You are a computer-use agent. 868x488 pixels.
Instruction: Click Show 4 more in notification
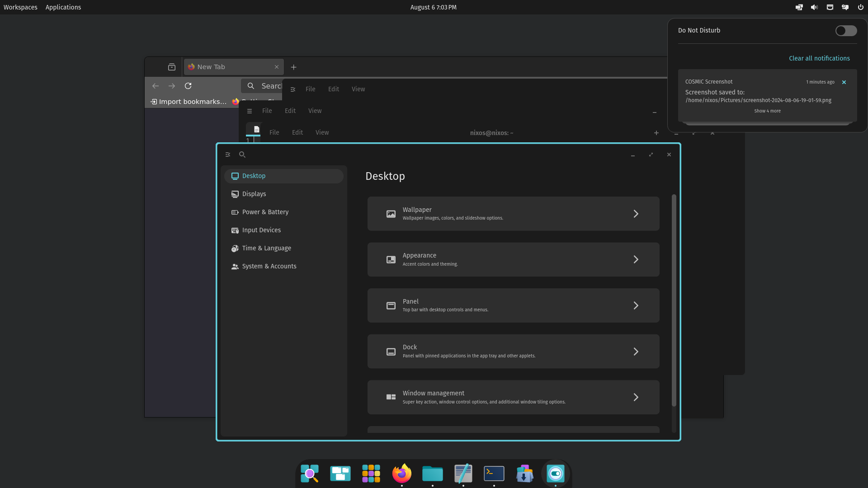pos(767,111)
